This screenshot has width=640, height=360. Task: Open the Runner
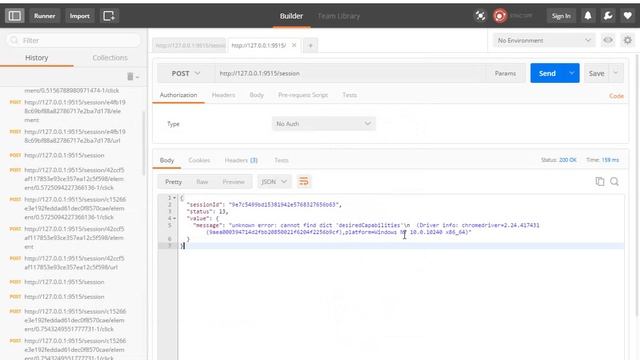pos(44,16)
